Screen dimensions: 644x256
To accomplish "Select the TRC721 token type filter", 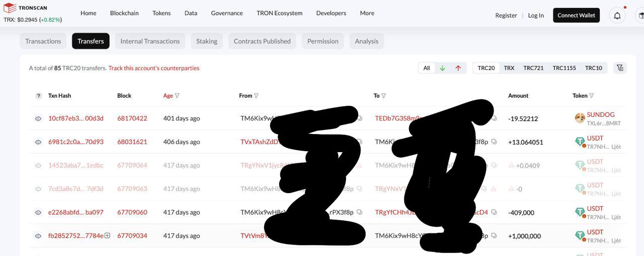I will tap(533, 68).
